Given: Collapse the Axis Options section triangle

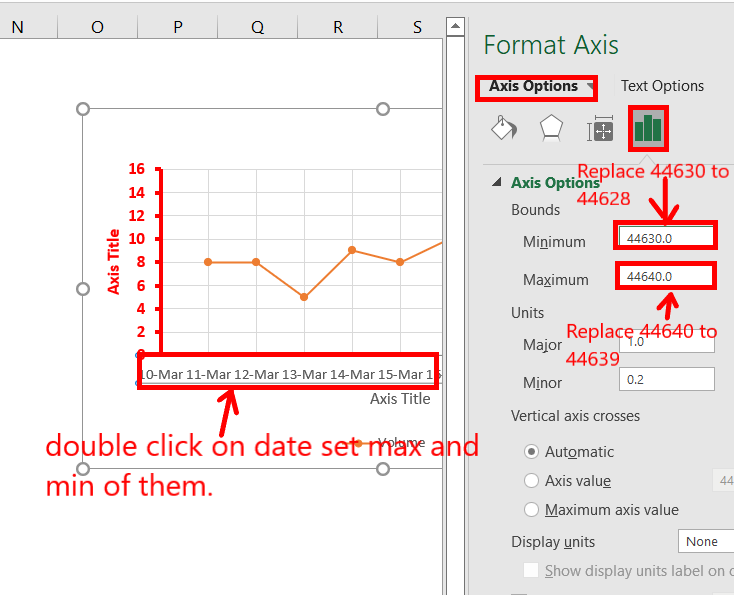Looking at the screenshot, I should [x=497, y=182].
